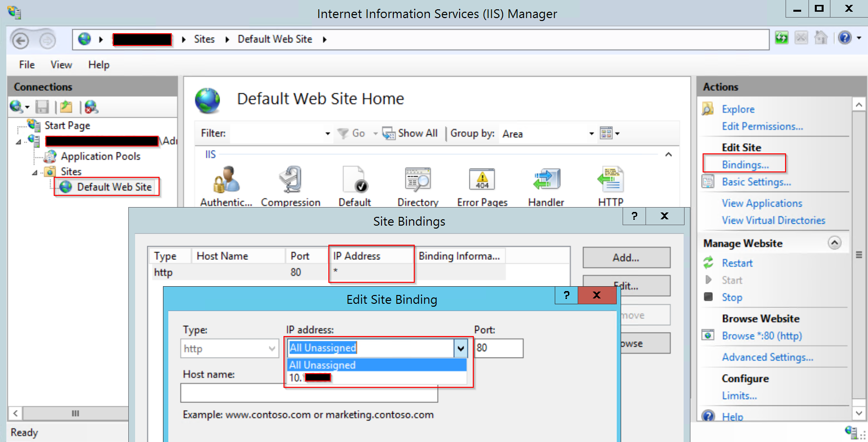
Task: Open the Help icon dropdown arrow in toolbar
Action: 859,38
